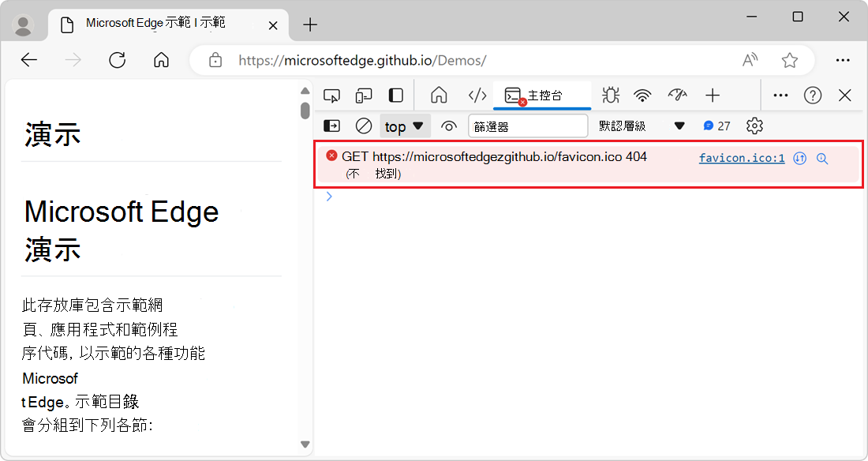Click the red error icon of GET message

[x=331, y=156]
